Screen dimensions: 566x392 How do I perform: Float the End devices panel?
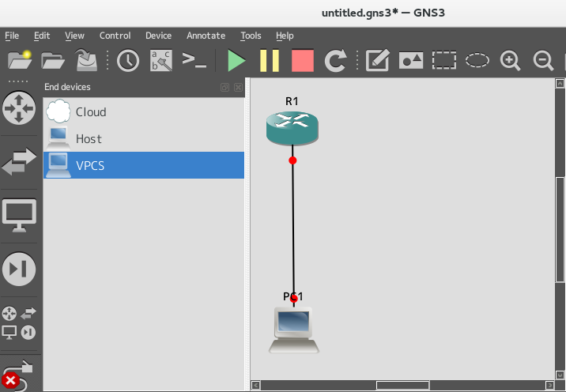pyautogui.click(x=225, y=87)
